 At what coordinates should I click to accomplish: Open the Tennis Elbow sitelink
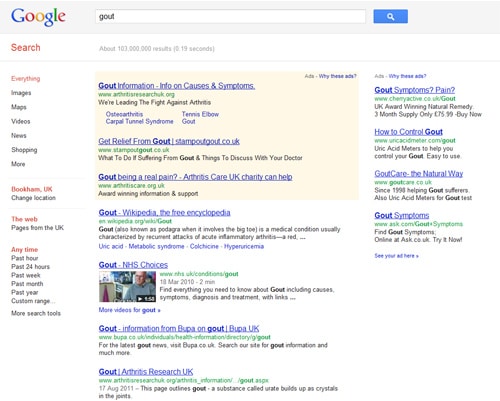(x=200, y=114)
